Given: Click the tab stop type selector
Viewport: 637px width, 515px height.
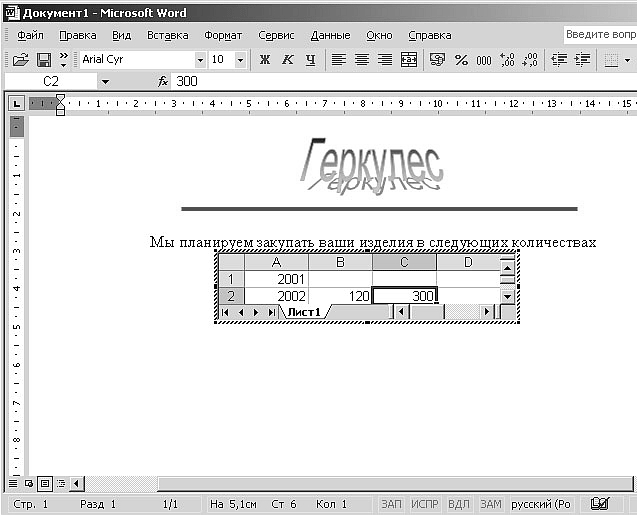Looking at the screenshot, I should 16,104.
